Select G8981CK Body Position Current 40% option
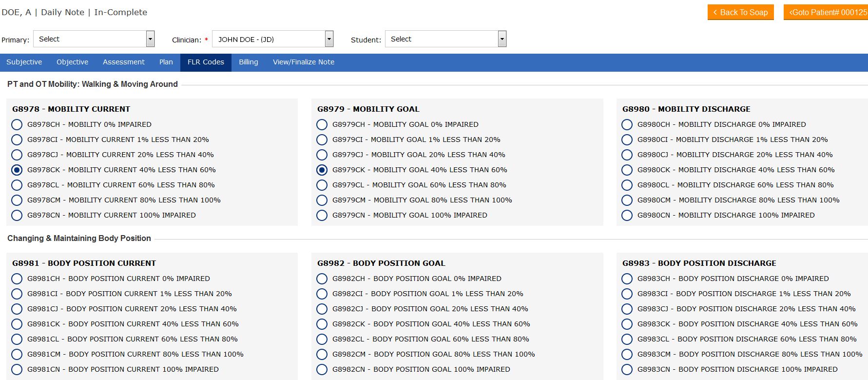The image size is (868, 380). [x=17, y=324]
